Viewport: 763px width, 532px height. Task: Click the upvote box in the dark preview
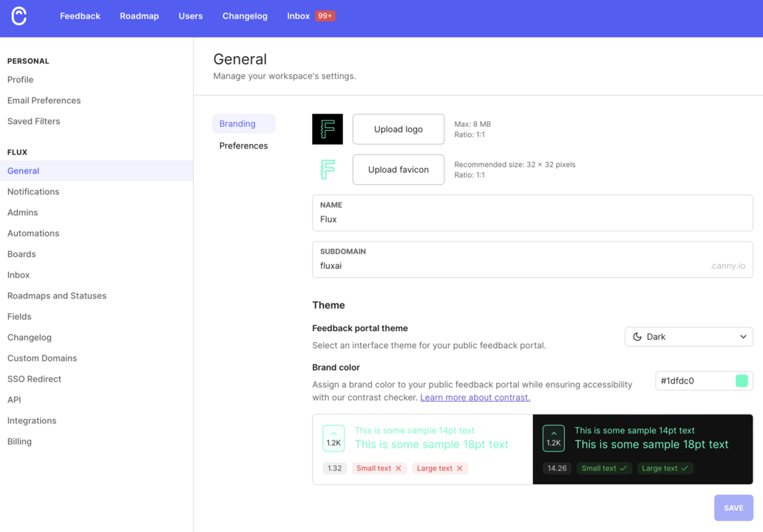coord(554,438)
